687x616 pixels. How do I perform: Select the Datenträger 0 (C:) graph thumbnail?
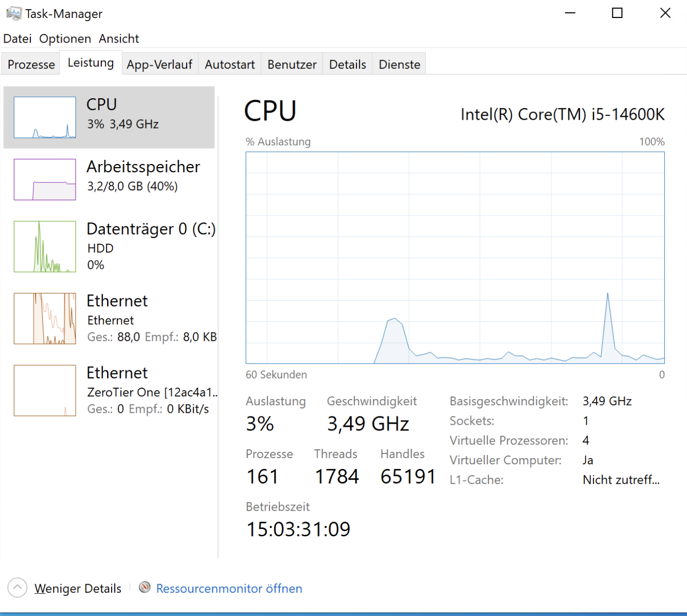45,246
